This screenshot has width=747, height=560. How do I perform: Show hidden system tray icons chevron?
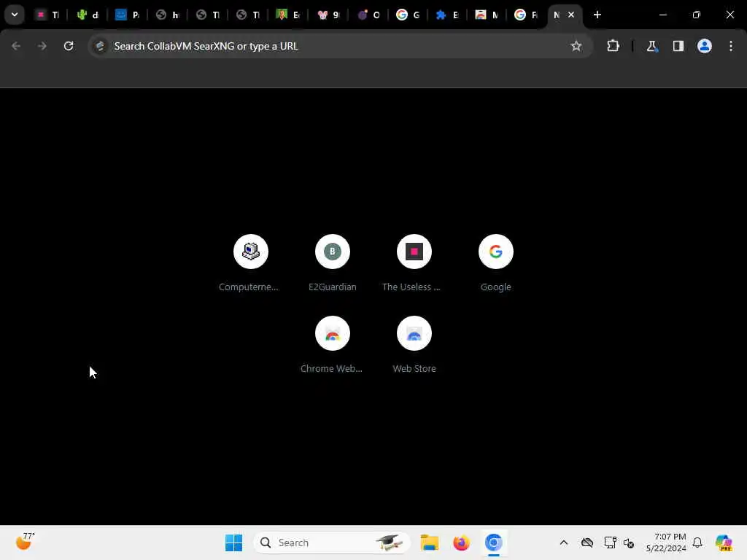coord(564,542)
